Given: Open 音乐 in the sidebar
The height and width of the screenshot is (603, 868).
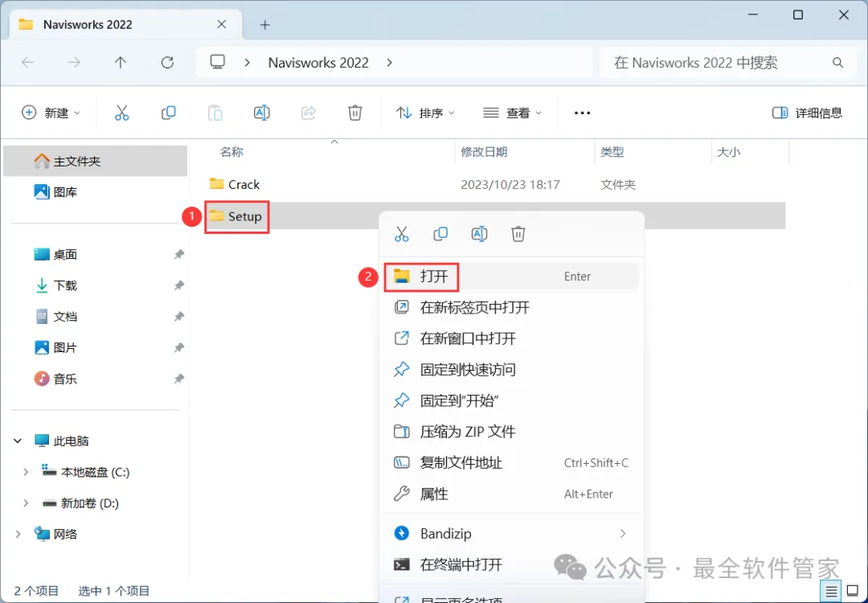Looking at the screenshot, I should coord(95,379).
